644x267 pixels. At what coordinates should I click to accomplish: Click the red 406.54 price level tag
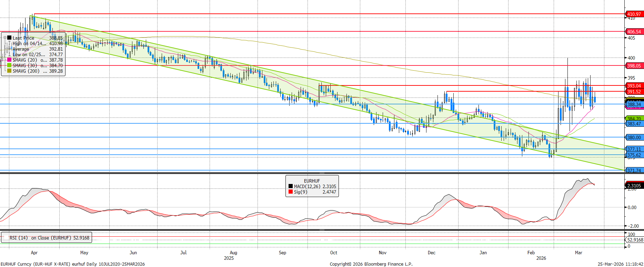point(634,32)
